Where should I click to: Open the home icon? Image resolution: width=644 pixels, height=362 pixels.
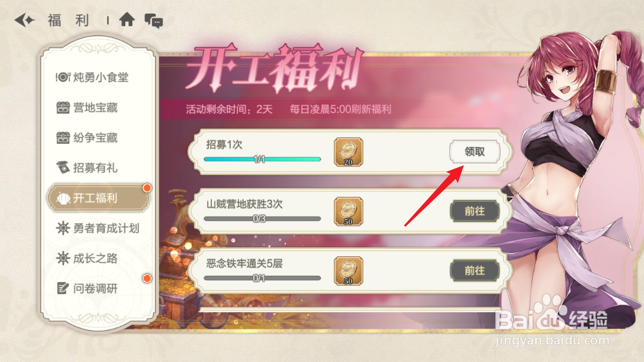click(127, 19)
